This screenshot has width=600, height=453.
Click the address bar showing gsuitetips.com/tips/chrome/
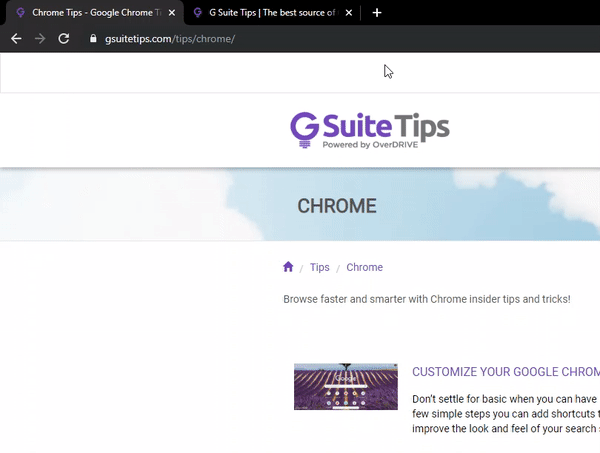(170, 39)
